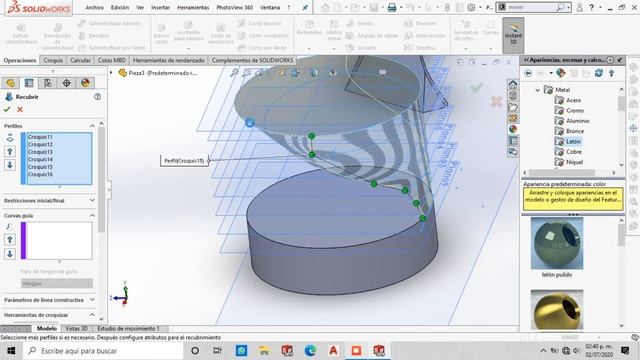Viewport: 640px width, 360px height.
Task: Collapse Herramientas de croquizar section
Action: pos(92,315)
